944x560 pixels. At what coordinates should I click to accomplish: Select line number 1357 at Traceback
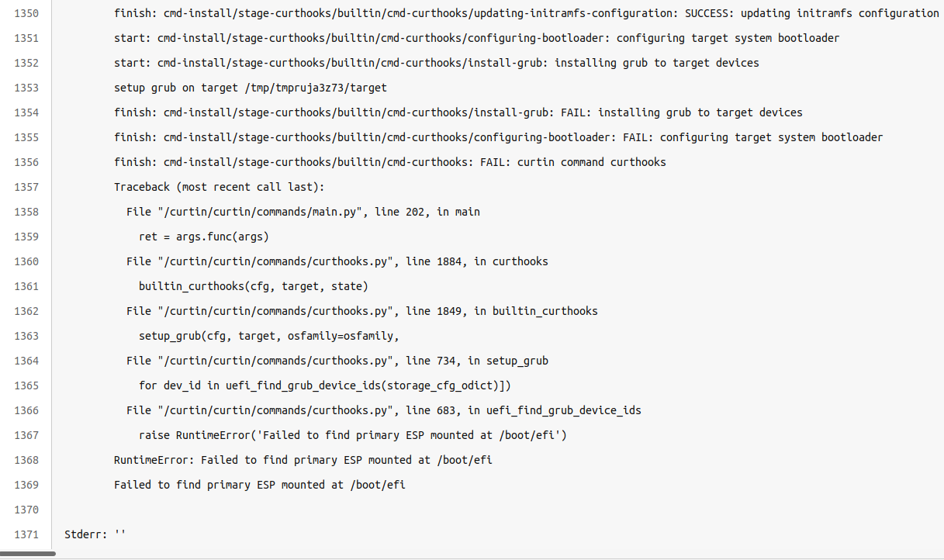tap(26, 187)
